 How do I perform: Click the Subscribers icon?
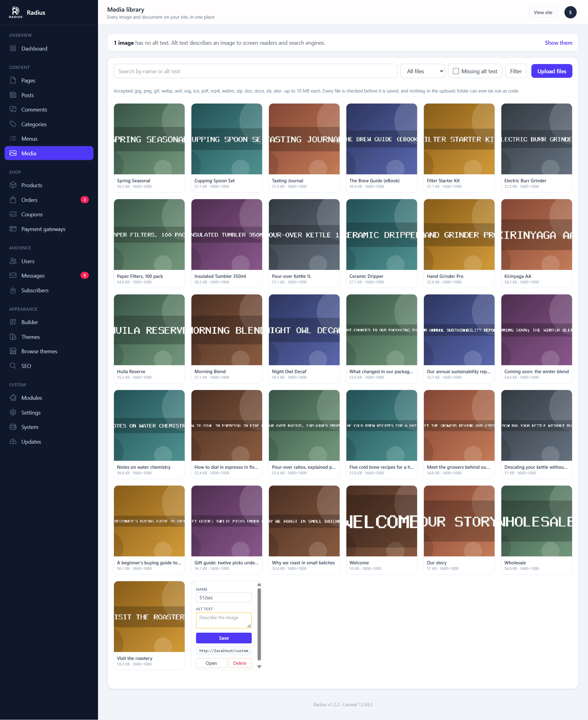(13, 290)
